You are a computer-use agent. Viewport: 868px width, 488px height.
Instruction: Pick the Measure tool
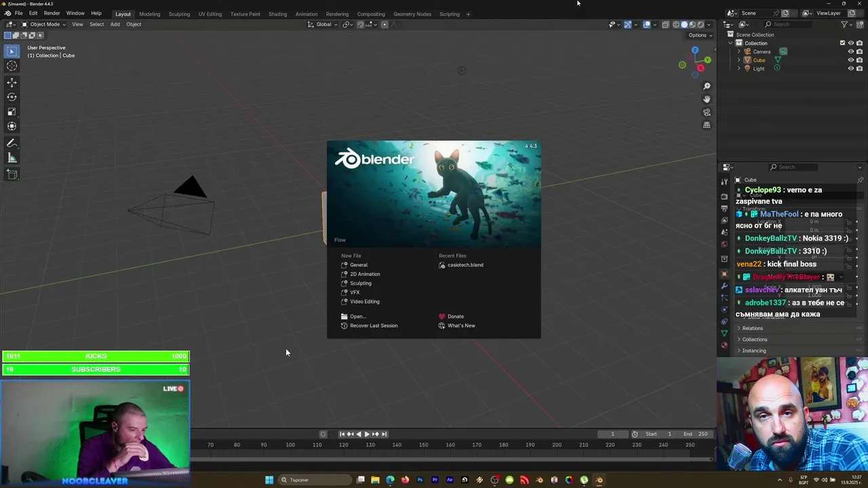12,158
